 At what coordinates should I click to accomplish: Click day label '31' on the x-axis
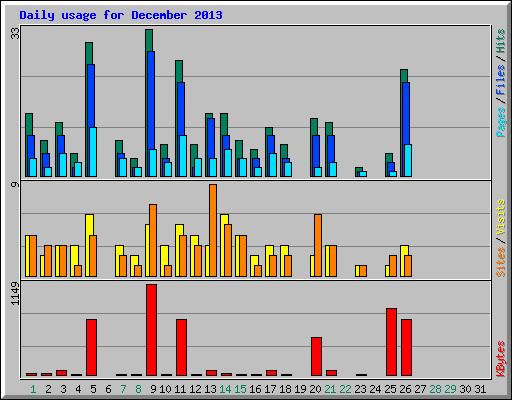coord(480,389)
